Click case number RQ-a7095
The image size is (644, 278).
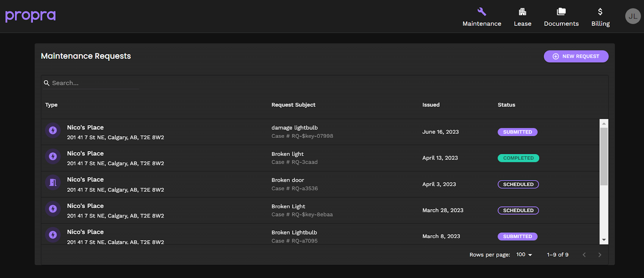(305, 241)
